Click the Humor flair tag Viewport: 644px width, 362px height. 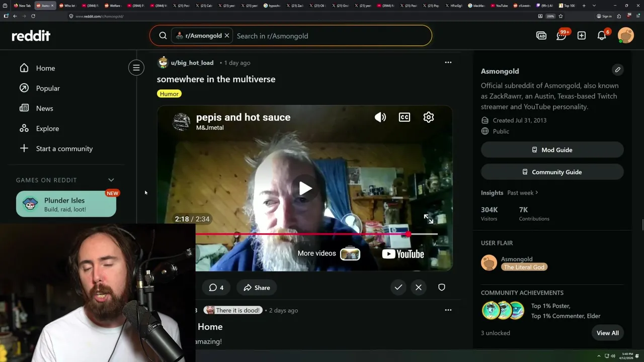pyautogui.click(x=169, y=94)
